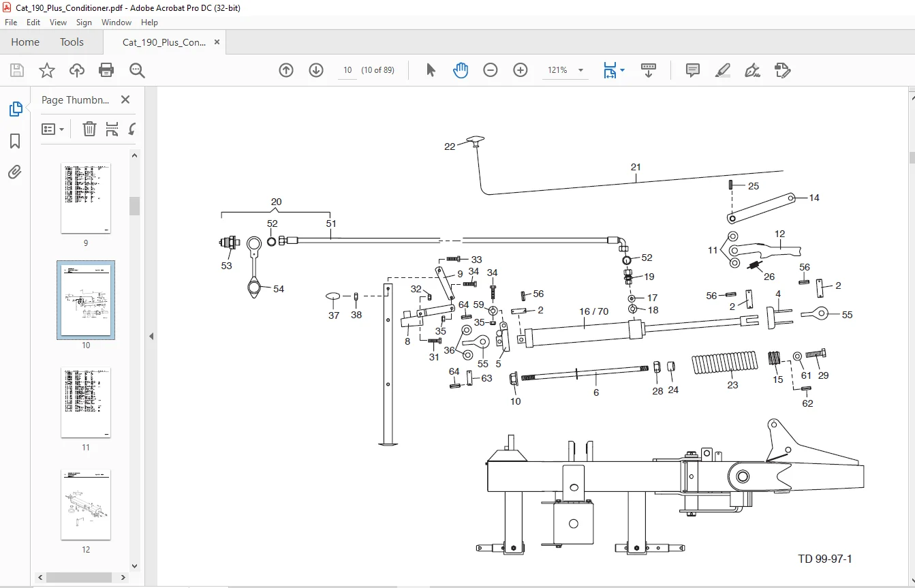This screenshot has height=588, width=915.
Task: Activate the Hand pan tool
Action: click(x=461, y=70)
